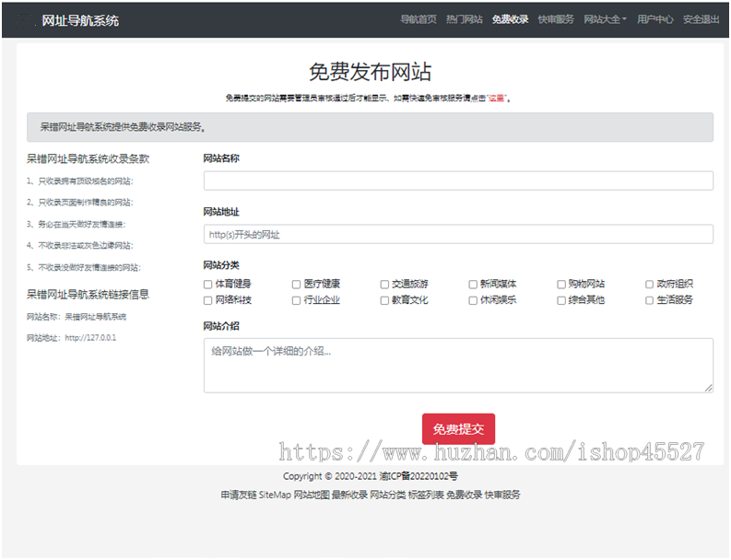Check the 行业企业 category checkbox
Screen dimensions: 731x560
point(296,300)
